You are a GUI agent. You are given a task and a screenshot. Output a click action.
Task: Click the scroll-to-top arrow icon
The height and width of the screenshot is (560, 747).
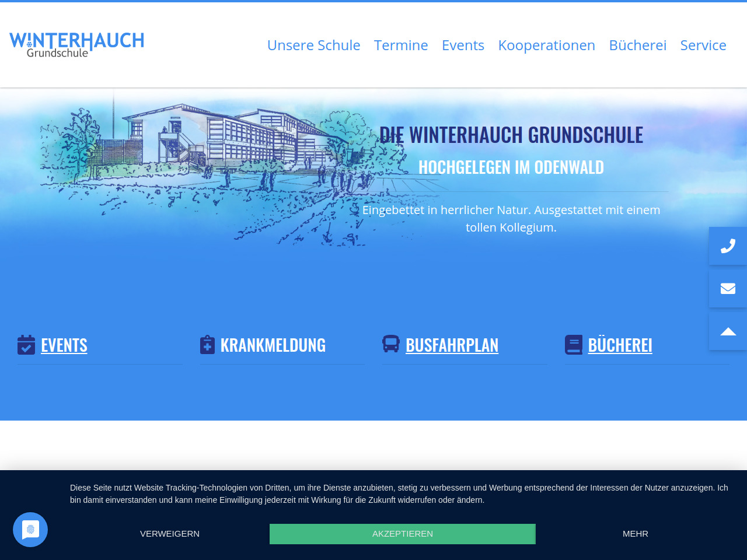pos(728,331)
